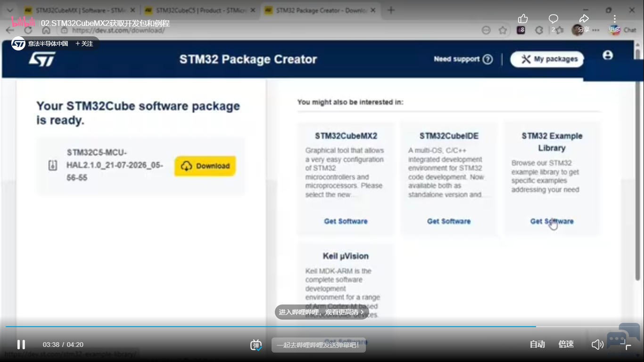The height and width of the screenshot is (362, 644).
Task: Open a new browser tab
Action: (x=390, y=10)
